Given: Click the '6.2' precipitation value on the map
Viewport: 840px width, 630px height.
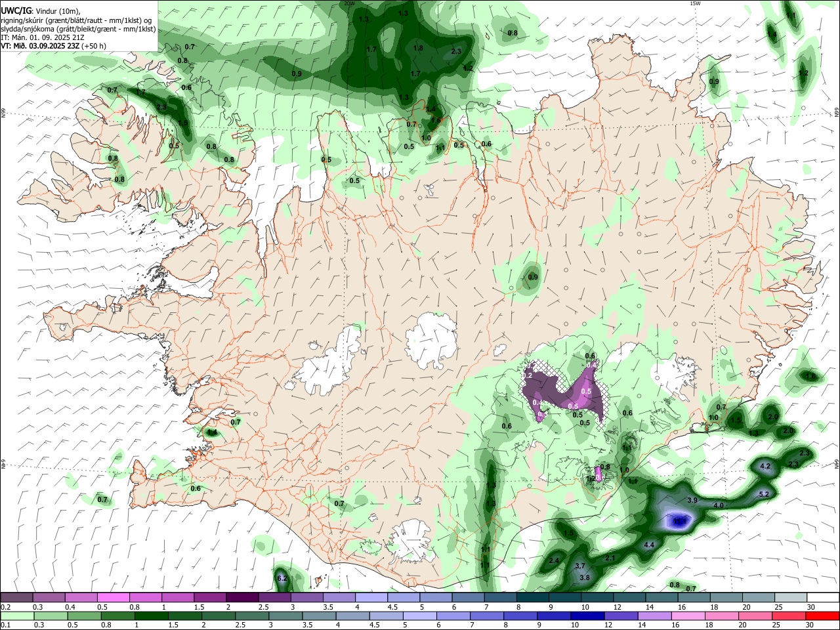Looking at the screenshot, I should (283, 578).
